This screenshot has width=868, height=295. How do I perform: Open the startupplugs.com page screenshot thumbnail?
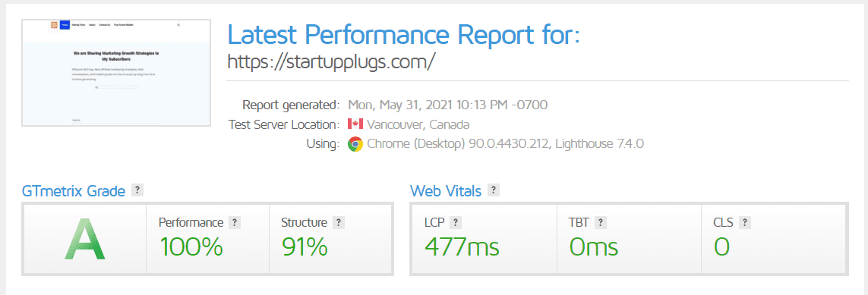pos(116,73)
